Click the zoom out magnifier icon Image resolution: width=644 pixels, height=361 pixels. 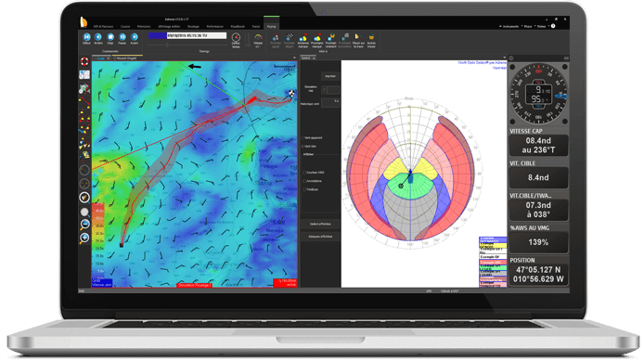[x=84, y=225]
